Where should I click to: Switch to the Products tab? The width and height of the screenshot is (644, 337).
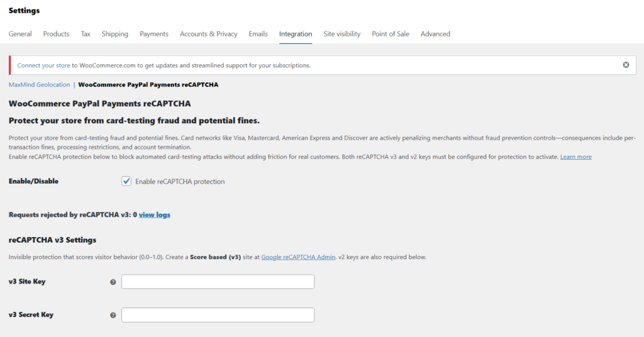tap(56, 34)
